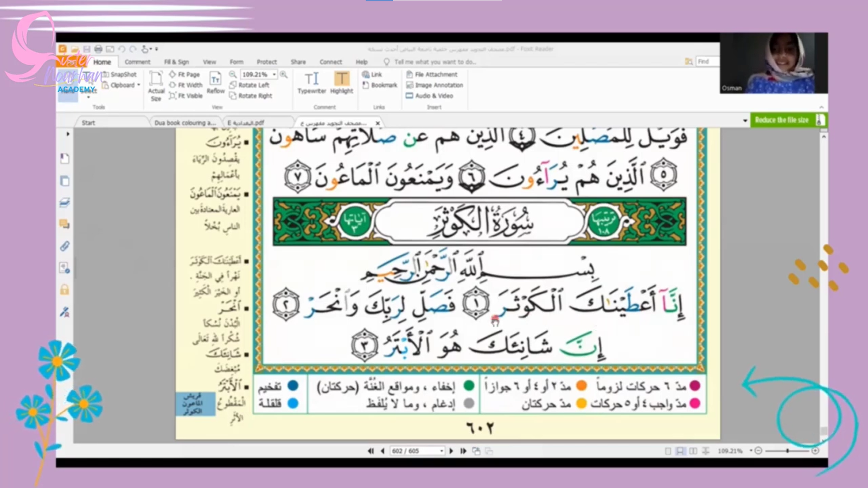This screenshot has height=488, width=868.
Task: Click the status bar zoom out minus button
Action: (x=758, y=451)
